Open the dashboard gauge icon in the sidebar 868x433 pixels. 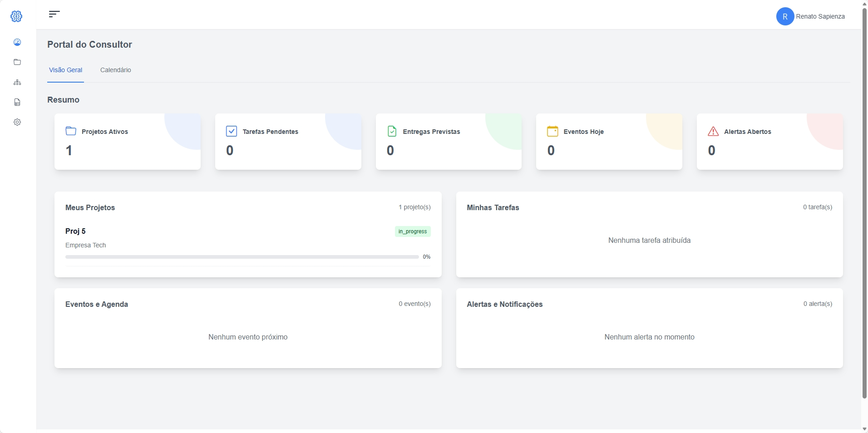pyautogui.click(x=17, y=42)
